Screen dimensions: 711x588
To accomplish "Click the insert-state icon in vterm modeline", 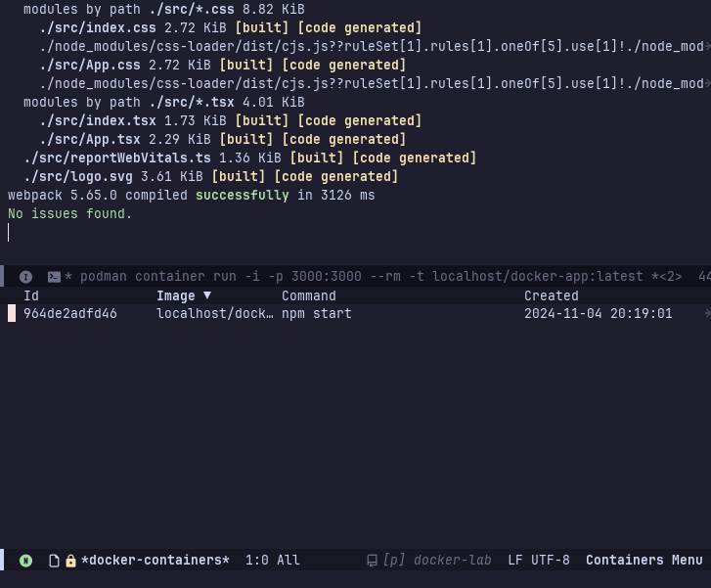I will [26, 277].
